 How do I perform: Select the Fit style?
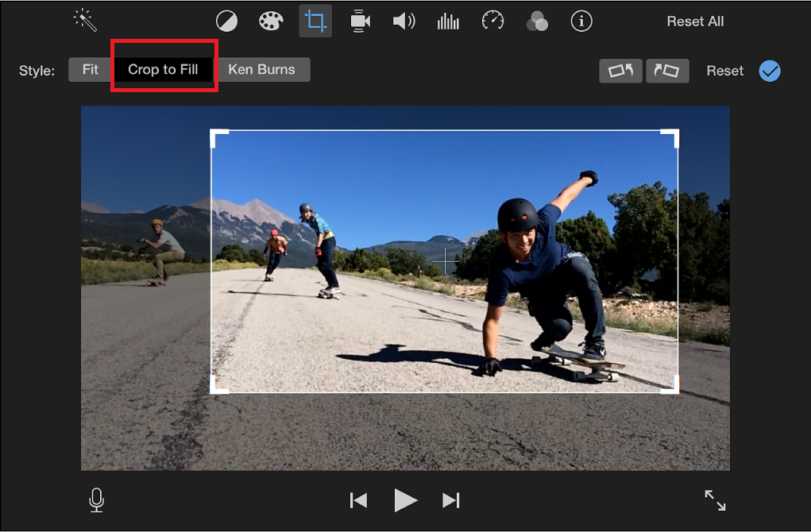point(90,69)
